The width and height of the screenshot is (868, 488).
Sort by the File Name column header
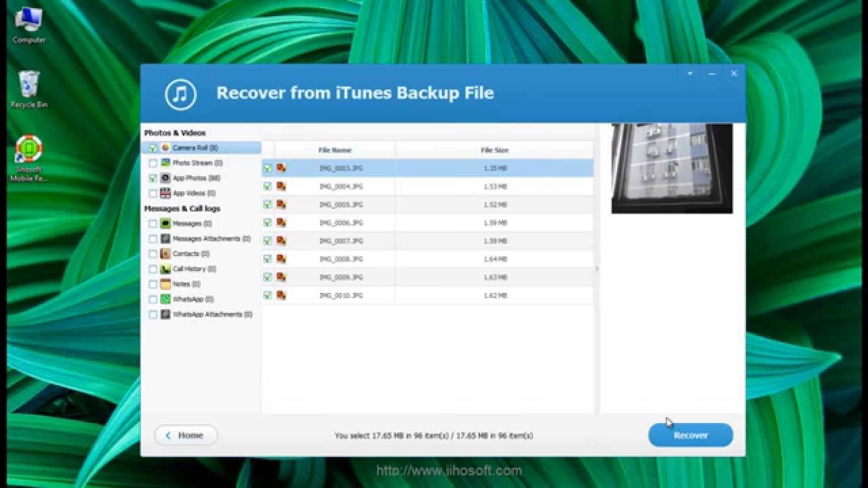point(335,150)
